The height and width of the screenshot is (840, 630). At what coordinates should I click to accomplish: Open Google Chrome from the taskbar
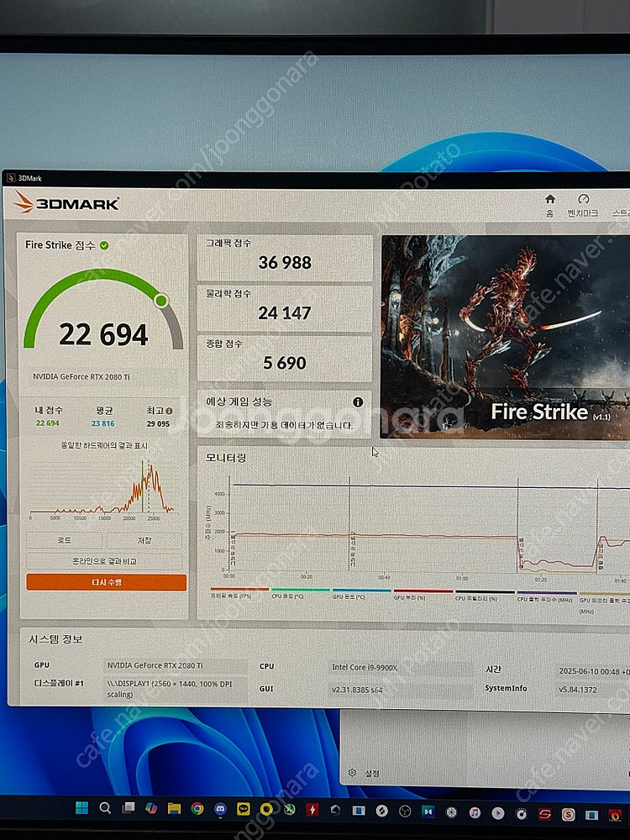(197, 809)
